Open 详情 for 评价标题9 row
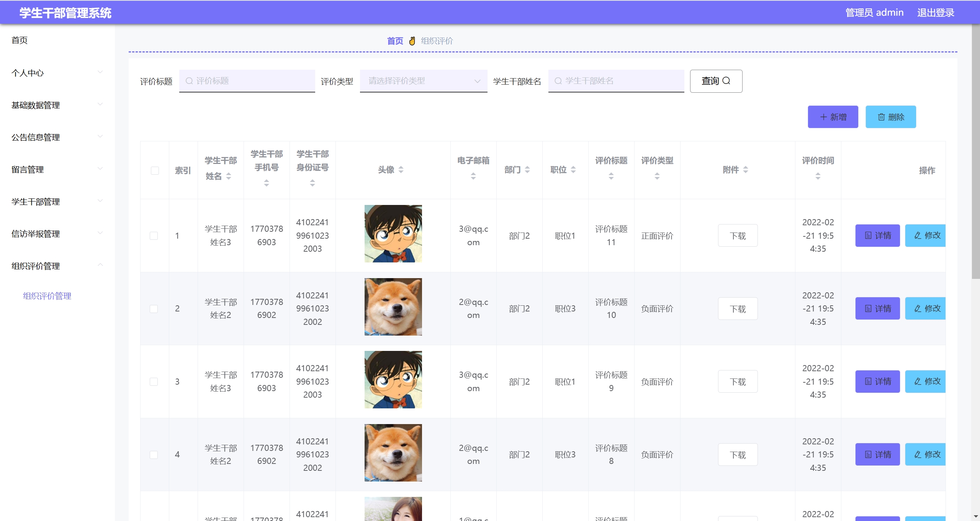 coord(877,382)
